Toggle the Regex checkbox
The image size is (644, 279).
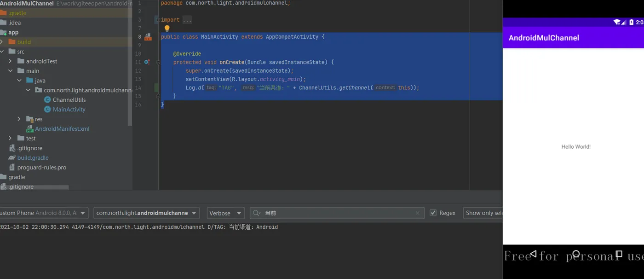pyautogui.click(x=433, y=213)
